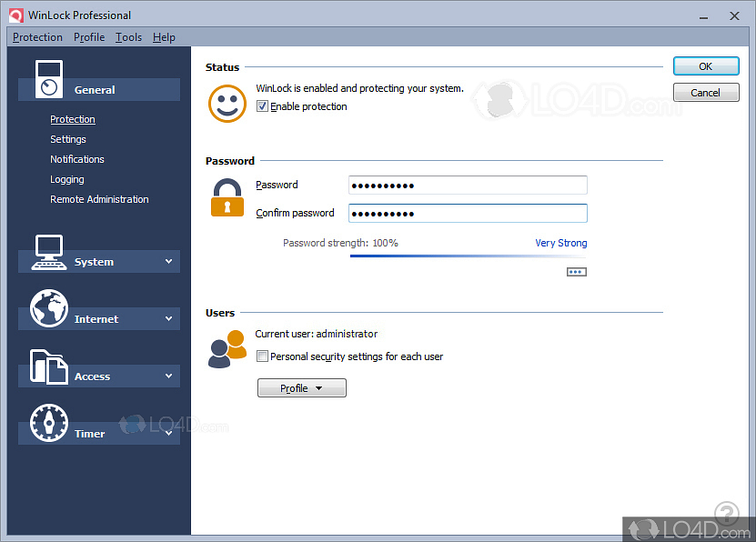756x542 pixels.
Task: Open the Profile dropdown button
Action: [x=301, y=387]
